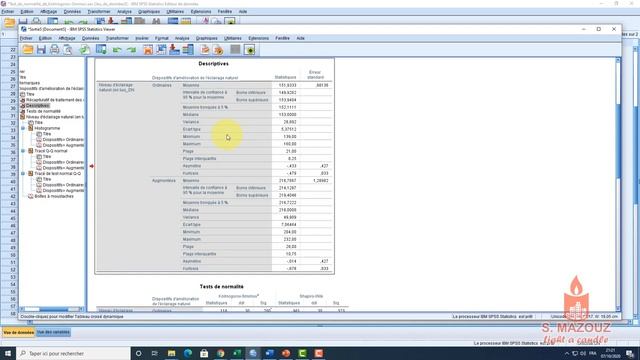Click the Save icon in Data Editor toolbar
Image resolution: width=640 pixels, height=360 pixels.
pos(23,22)
